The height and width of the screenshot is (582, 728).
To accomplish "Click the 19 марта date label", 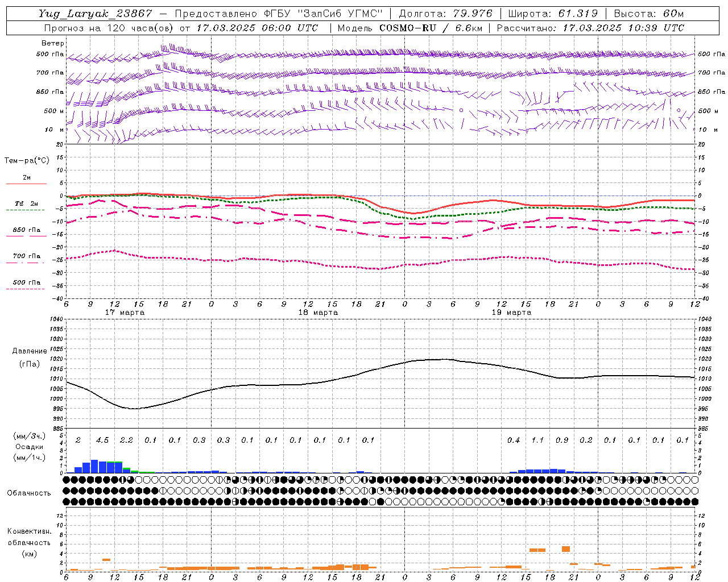I will tap(512, 312).
